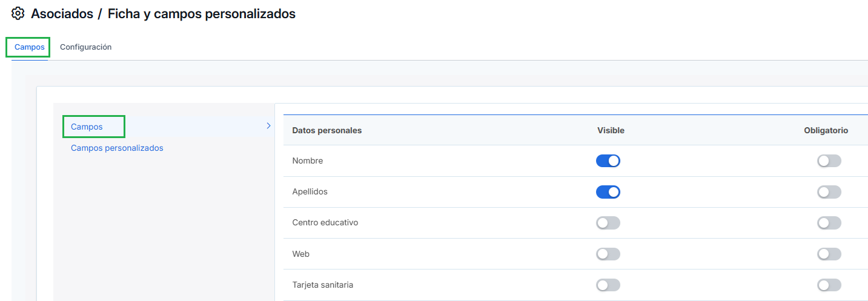Expand the chevron arrow next to Campos
Screen dimensions: 868x301
click(x=268, y=126)
